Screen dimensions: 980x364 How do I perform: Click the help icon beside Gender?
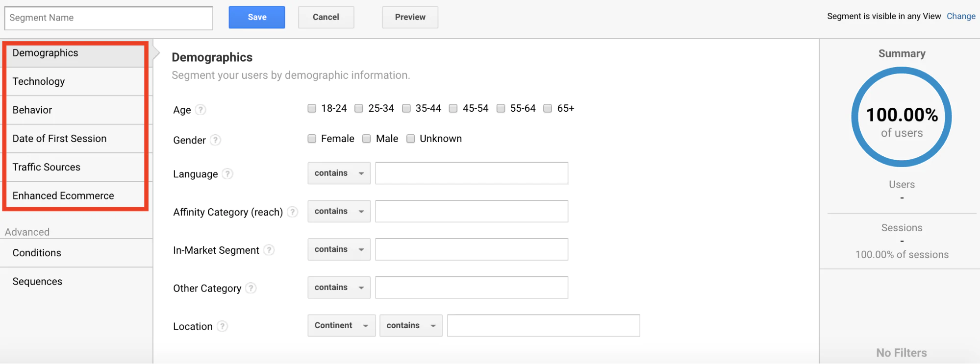[215, 140]
